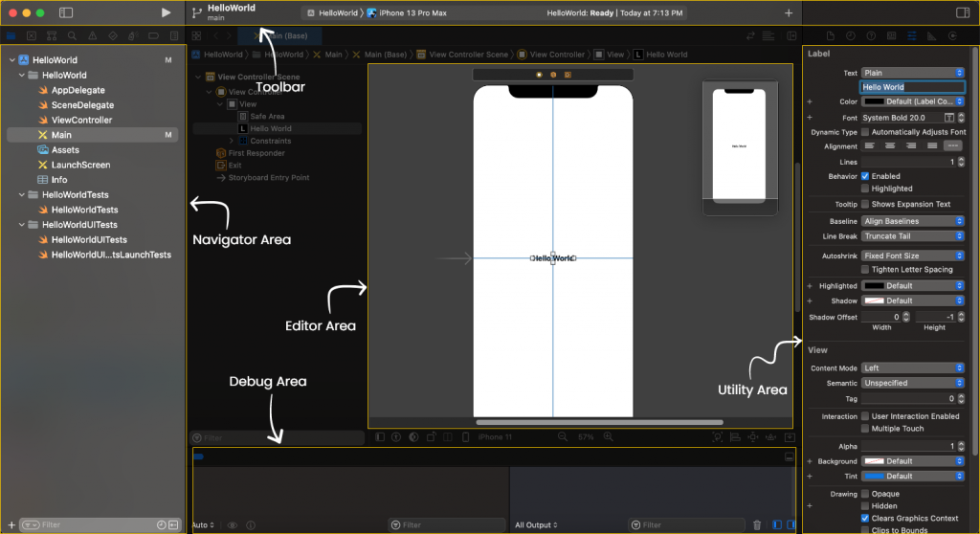980x534 pixels.
Task: Show the identity inspector icon
Action: [891, 35]
